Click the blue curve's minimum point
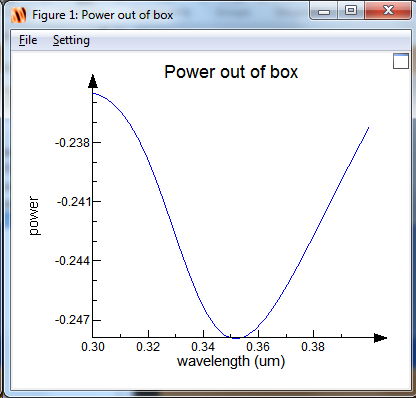Viewport: 416px width, 398px height. coord(236,338)
